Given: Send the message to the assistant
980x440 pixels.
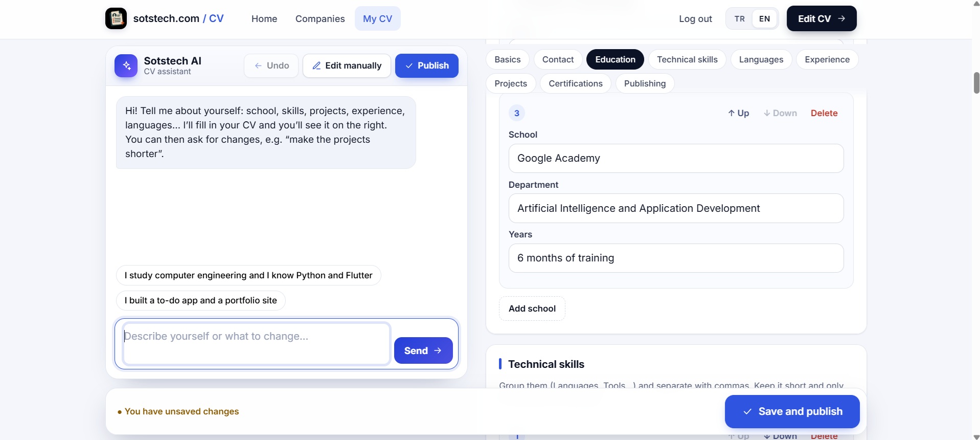Looking at the screenshot, I should coord(423,350).
